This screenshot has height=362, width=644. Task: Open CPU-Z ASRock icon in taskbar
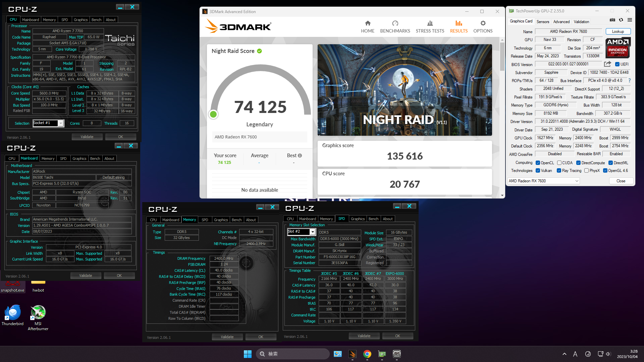click(x=397, y=354)
